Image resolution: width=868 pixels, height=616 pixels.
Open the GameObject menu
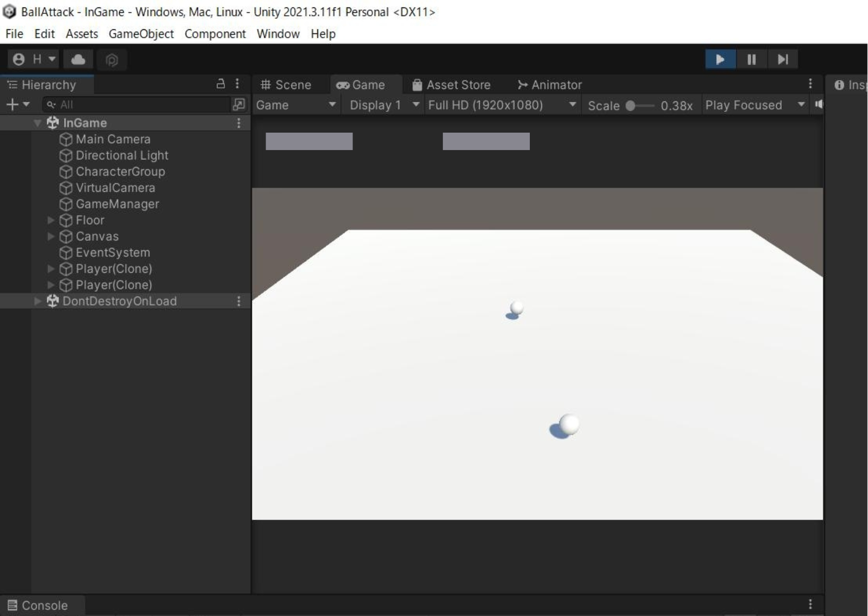[141, 34]
